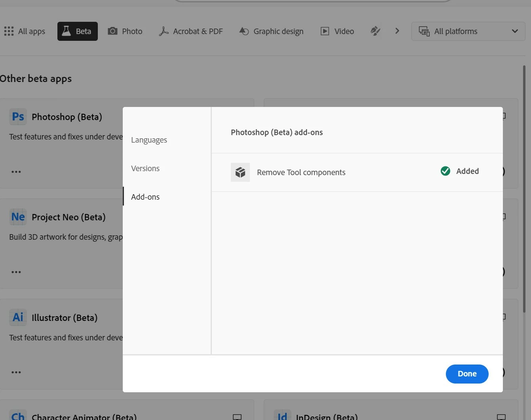Viewport: 531px width, 420px height.
Task: Open more options for Photoshop (Beta)
Action: click(16, 172)
